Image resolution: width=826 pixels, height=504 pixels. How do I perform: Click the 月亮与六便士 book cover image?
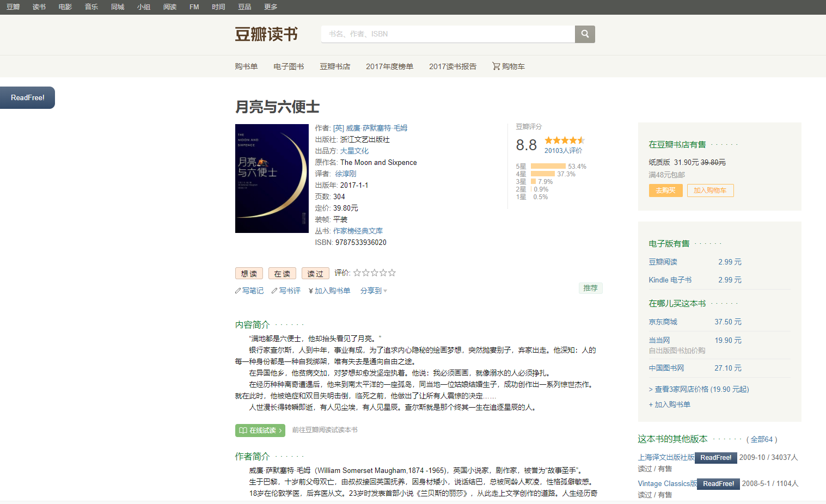click(x=272, y=179)
